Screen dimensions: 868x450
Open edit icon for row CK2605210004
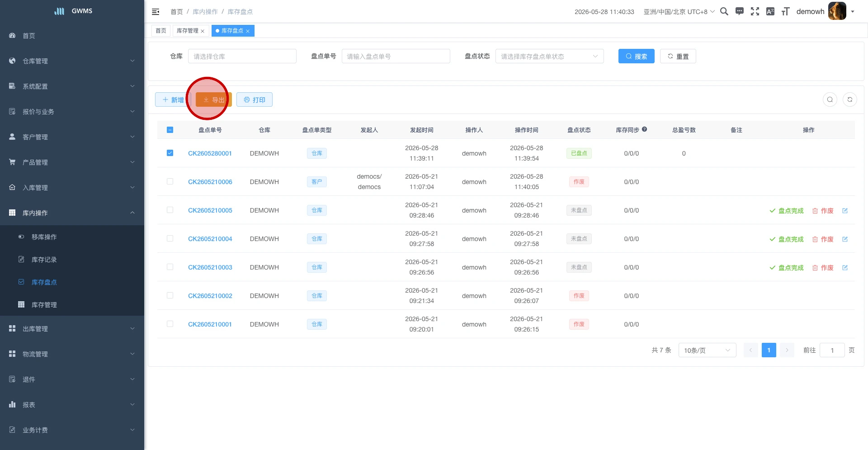pos(845,239)
